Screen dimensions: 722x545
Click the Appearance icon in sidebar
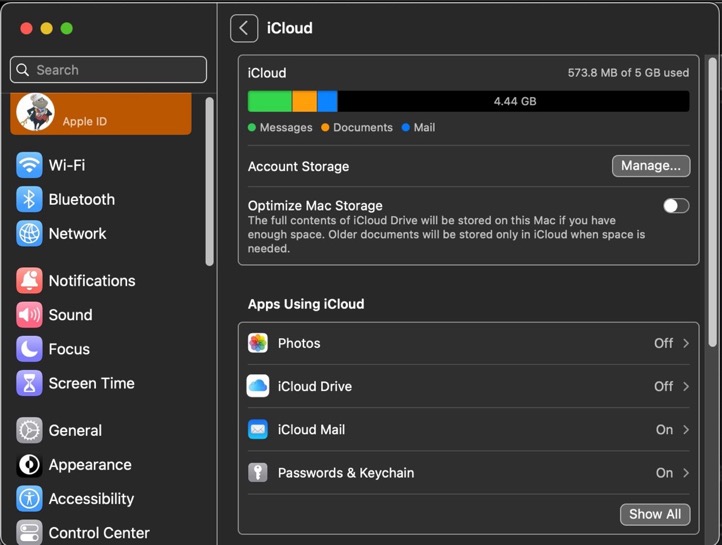[x=29, y=464]
